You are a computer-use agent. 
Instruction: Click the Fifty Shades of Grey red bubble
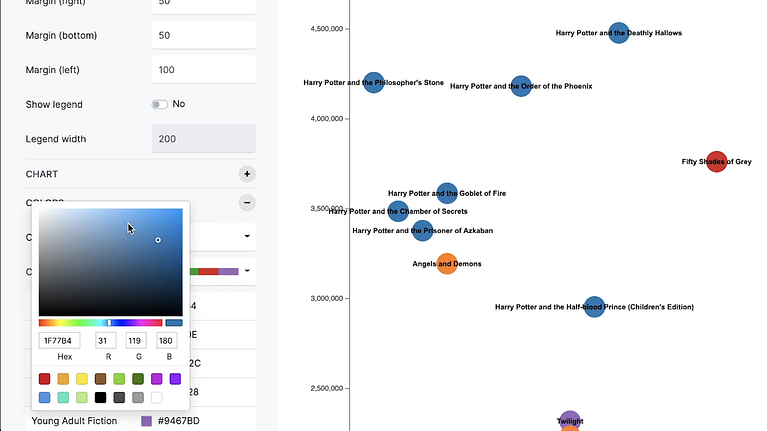coord(716,161)
